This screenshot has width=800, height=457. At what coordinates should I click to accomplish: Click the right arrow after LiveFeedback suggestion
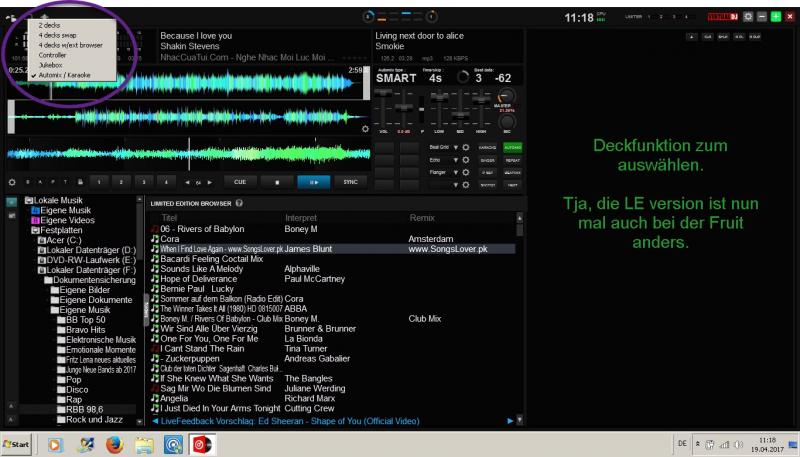click(510, 421)
